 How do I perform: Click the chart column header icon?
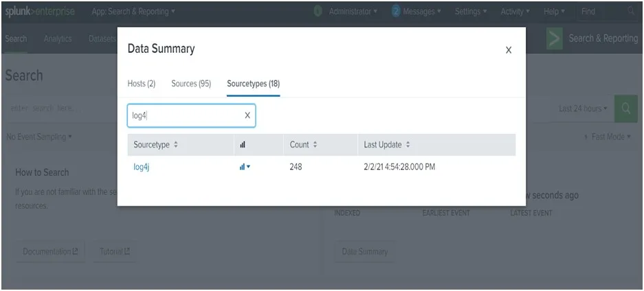click(x=243, y=145)
